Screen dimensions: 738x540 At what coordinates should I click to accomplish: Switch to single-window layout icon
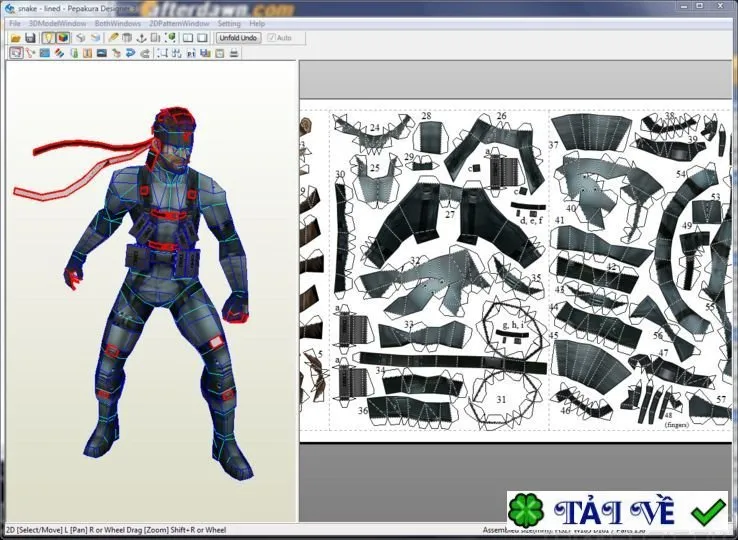tap(202, 38)
